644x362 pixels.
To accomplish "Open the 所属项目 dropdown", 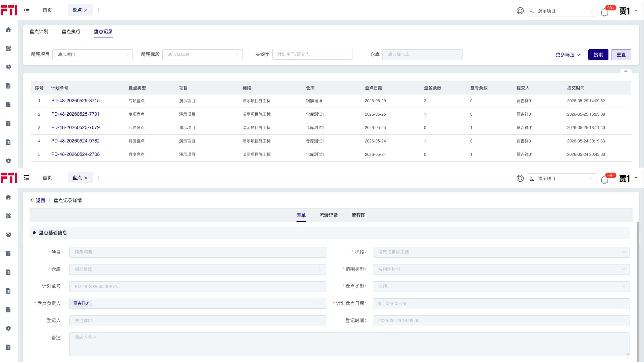I will click(x=93, y=55).
